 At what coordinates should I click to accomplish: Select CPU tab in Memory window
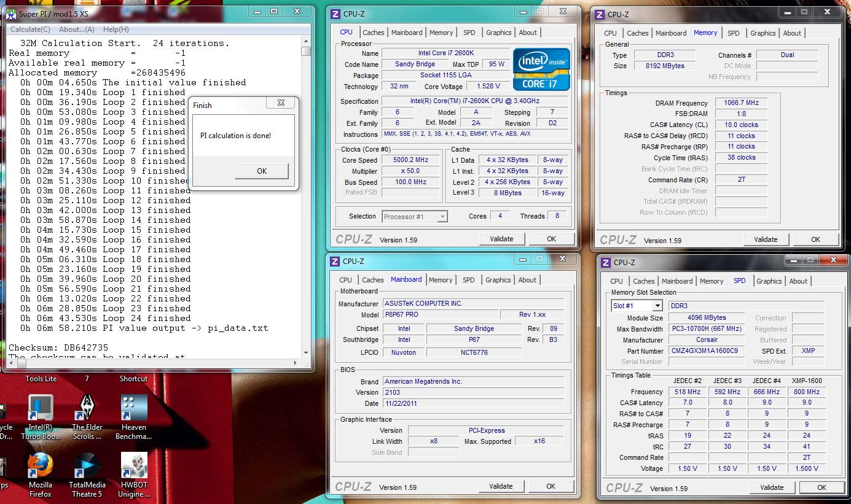610,33
